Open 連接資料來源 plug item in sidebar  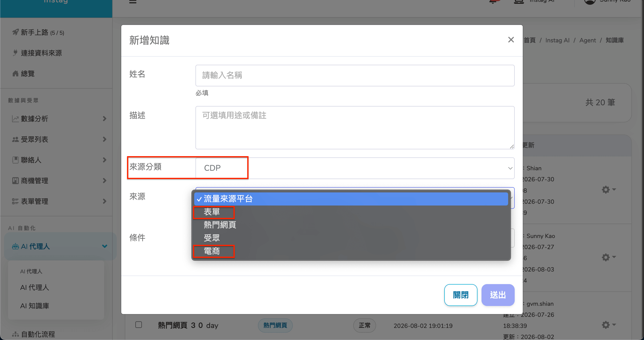click(37, 53)
